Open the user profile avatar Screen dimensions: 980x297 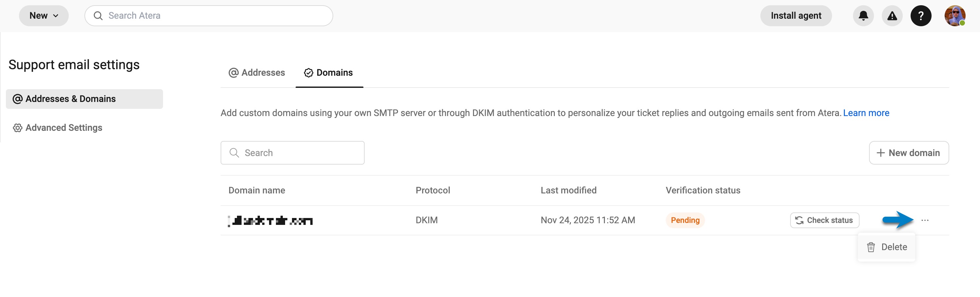954,16
